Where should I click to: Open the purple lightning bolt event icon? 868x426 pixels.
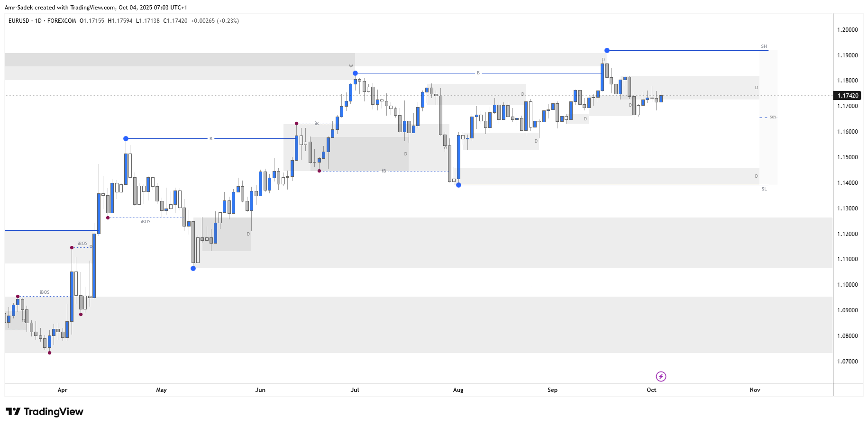[x=661, y=376]
